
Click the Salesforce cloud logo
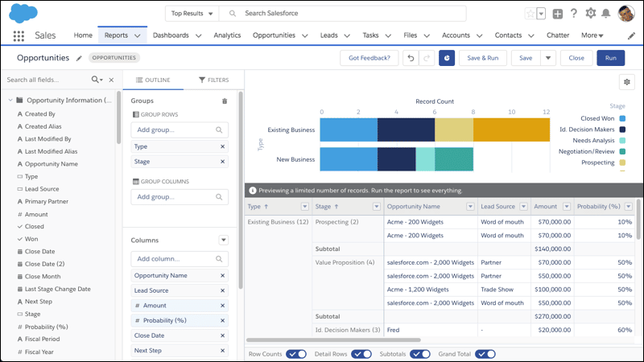click(23, 13)
